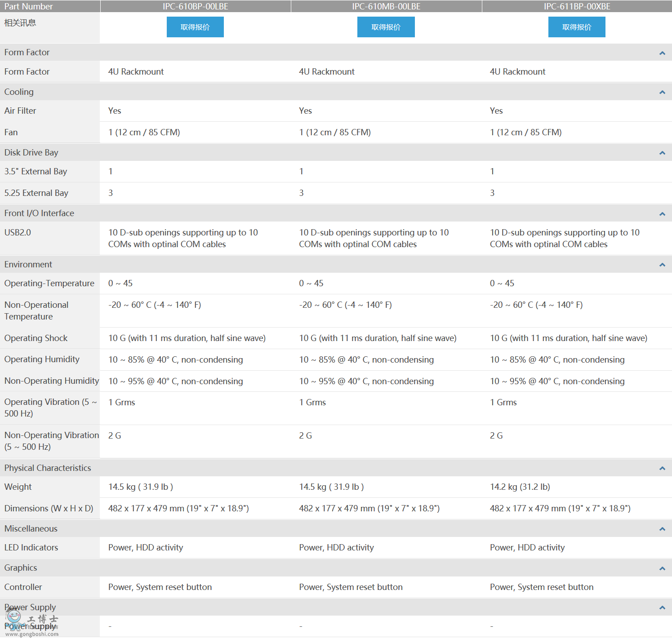Click the 14.2 kg weight value
Viewport: 672px width, 643px height.
click(x=520, y=487)
